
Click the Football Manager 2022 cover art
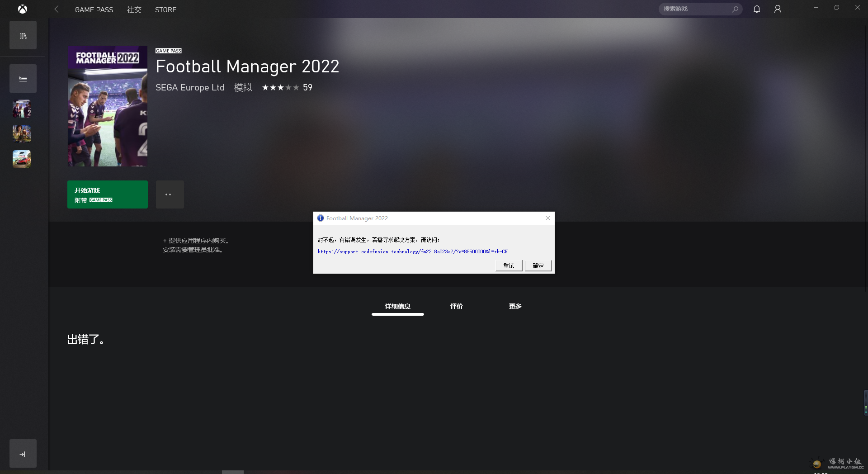[x=108, y=106]
